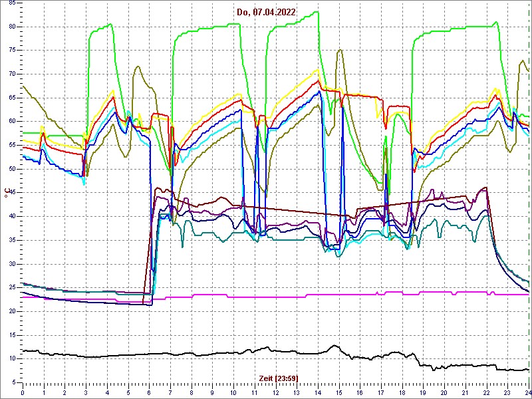
Task: Click hour 0 on the time axis
Action: [23, 392]
